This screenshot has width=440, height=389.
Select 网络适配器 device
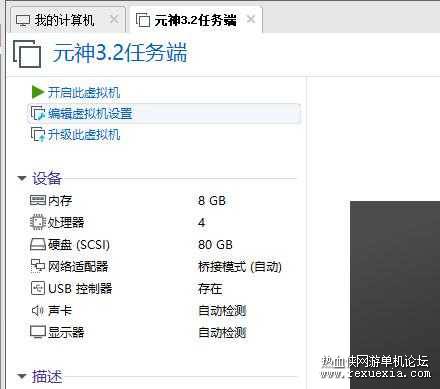point(78,266)
